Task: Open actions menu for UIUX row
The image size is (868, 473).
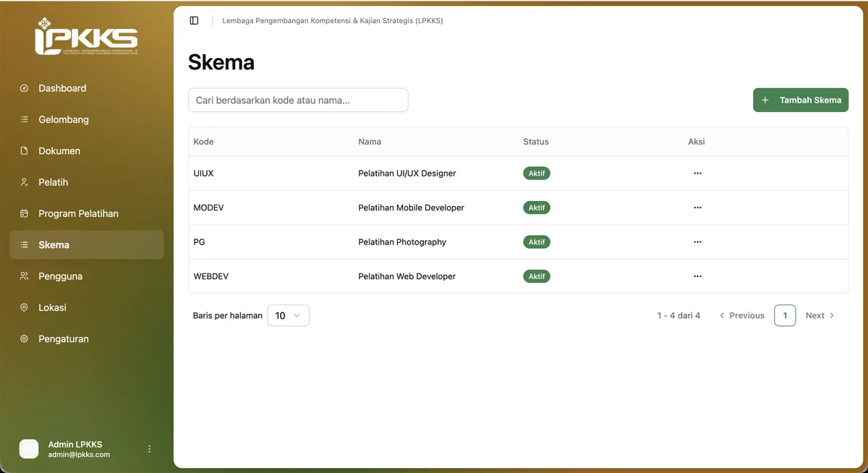Action: point(697,174)
